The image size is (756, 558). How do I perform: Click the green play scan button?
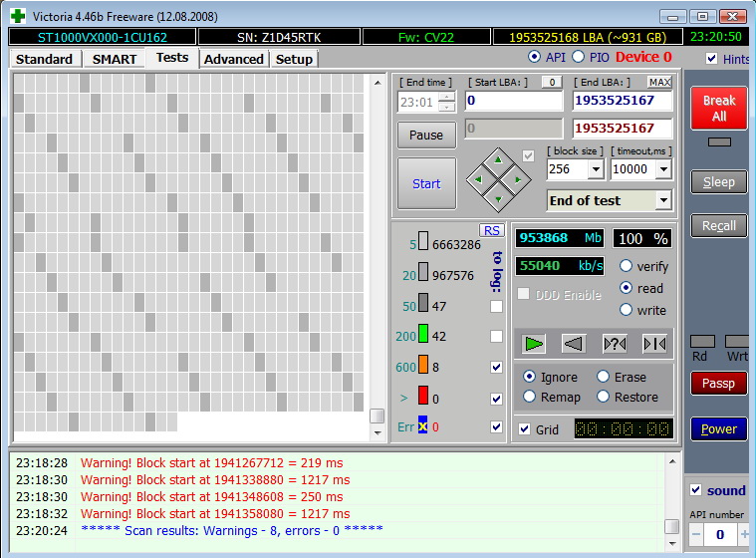(533, 344)
